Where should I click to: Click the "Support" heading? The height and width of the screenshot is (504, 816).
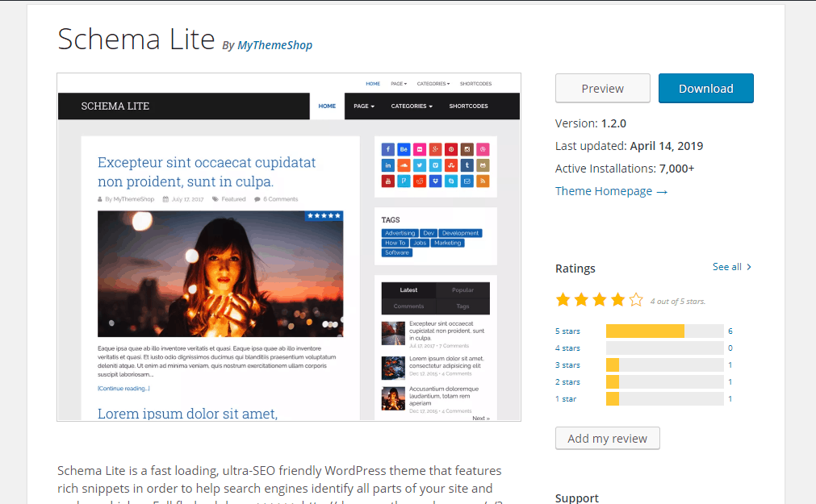tap(576, 498)
